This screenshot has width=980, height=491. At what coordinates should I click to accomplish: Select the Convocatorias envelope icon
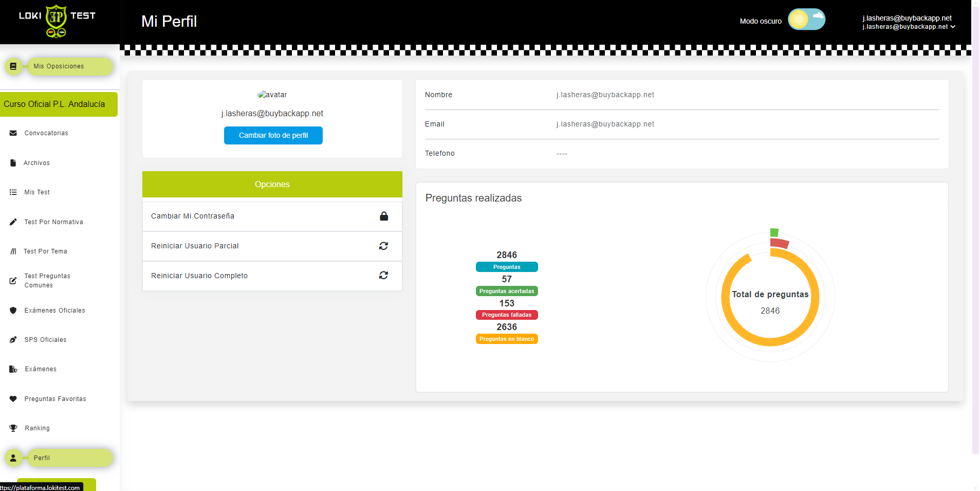point(13,133)
